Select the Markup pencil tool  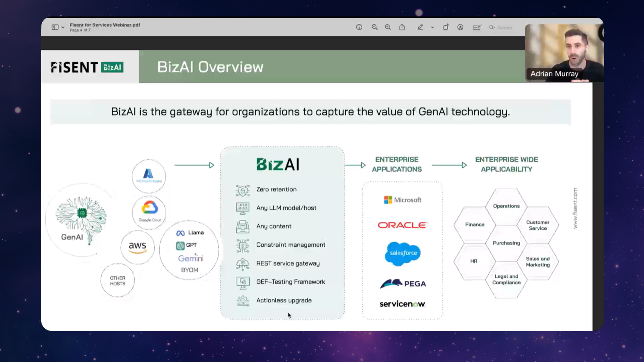(x=420, y=27)
